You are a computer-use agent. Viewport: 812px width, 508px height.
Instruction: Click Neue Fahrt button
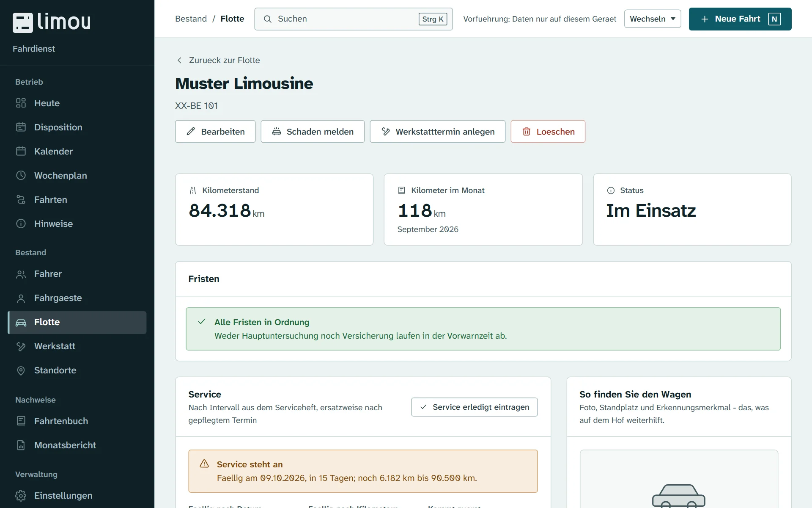[740, 19]
